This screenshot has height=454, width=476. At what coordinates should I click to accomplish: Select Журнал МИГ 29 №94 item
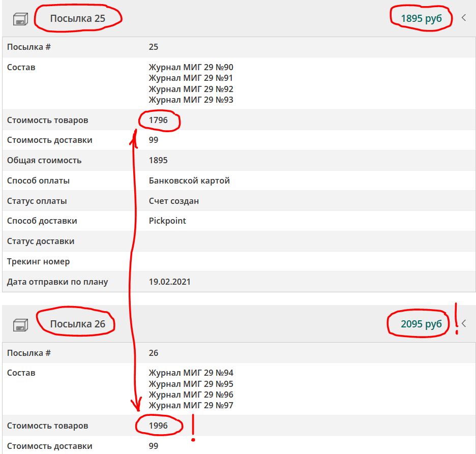pos(191,373)
